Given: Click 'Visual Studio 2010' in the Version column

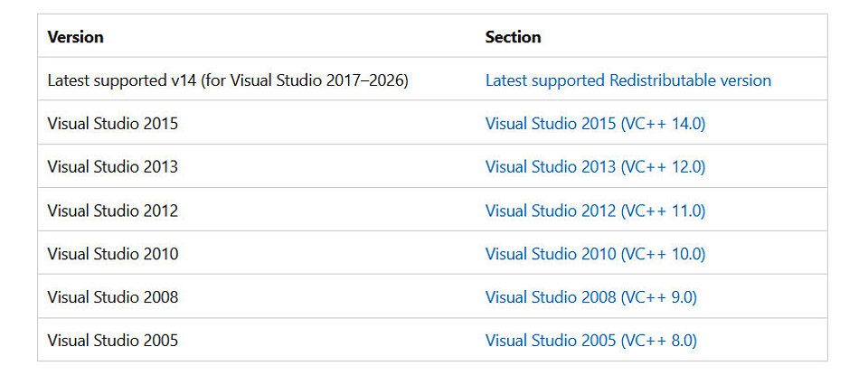Looking at the screenshot, I should point(112,254).
